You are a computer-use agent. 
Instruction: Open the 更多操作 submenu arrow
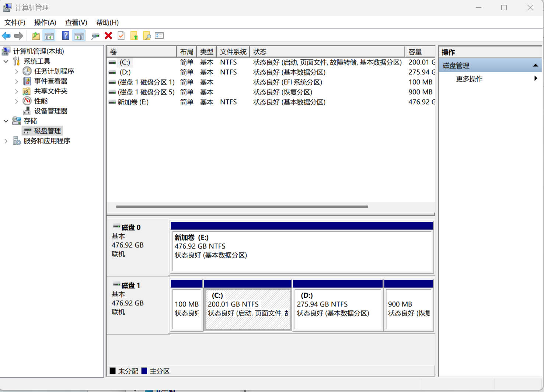coord(536,78)
